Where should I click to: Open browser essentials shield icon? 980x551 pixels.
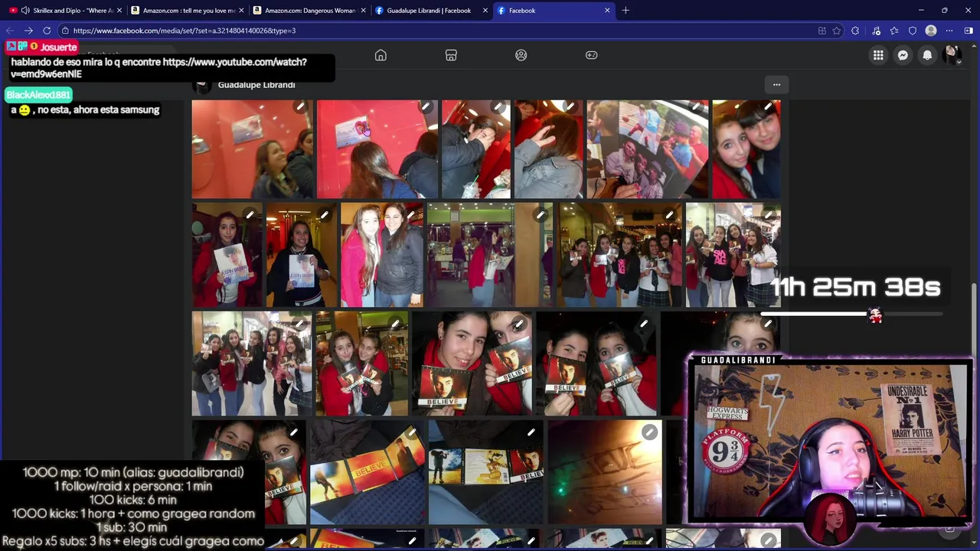913,31
